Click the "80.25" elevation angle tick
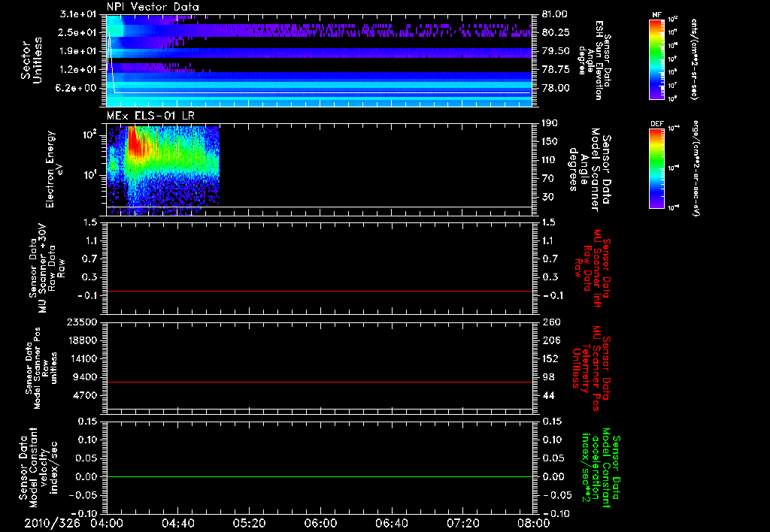This screenshot has height=532, width=770. (x=556, y=32)
